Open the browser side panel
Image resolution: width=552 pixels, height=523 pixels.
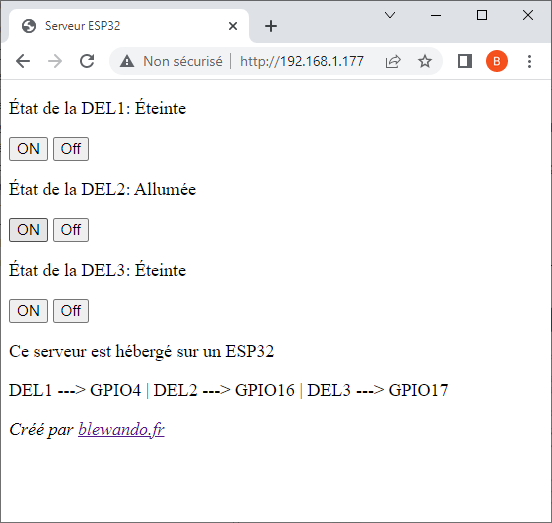(x=465, y=61)
